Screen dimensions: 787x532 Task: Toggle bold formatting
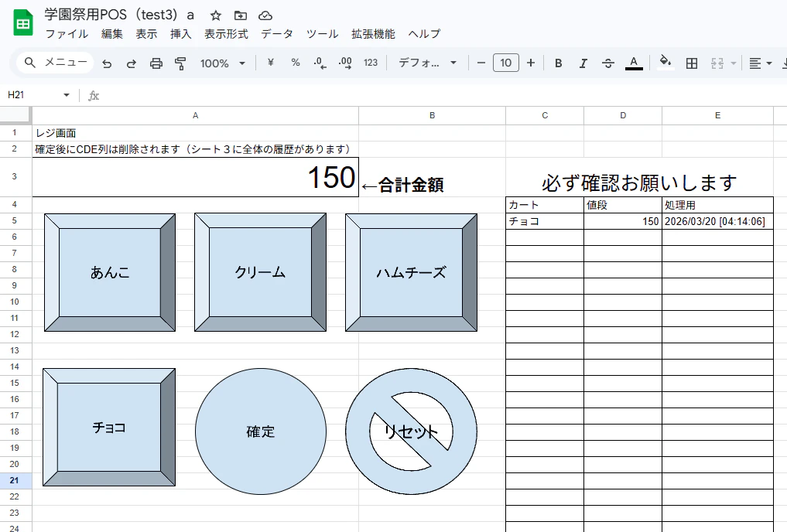coord(558,63)
